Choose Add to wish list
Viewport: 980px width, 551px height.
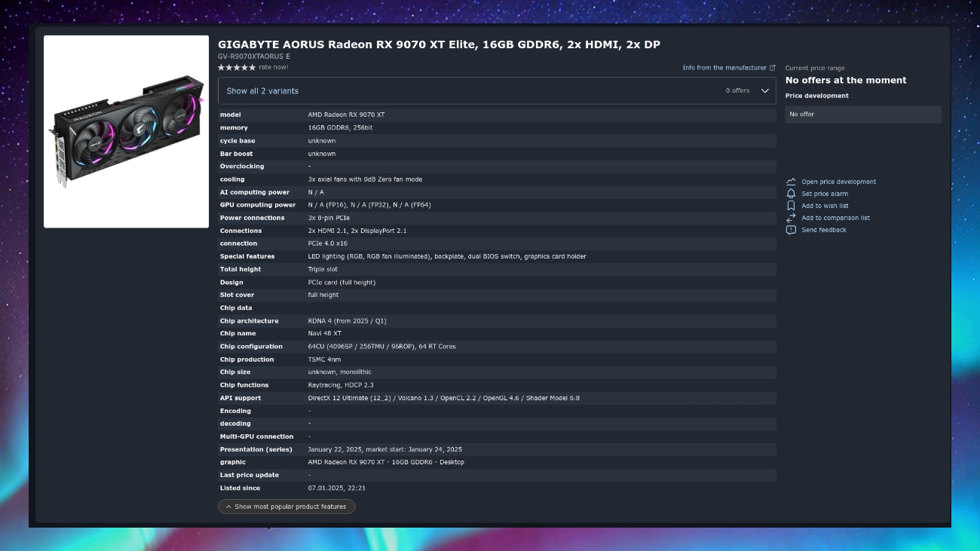825,206
